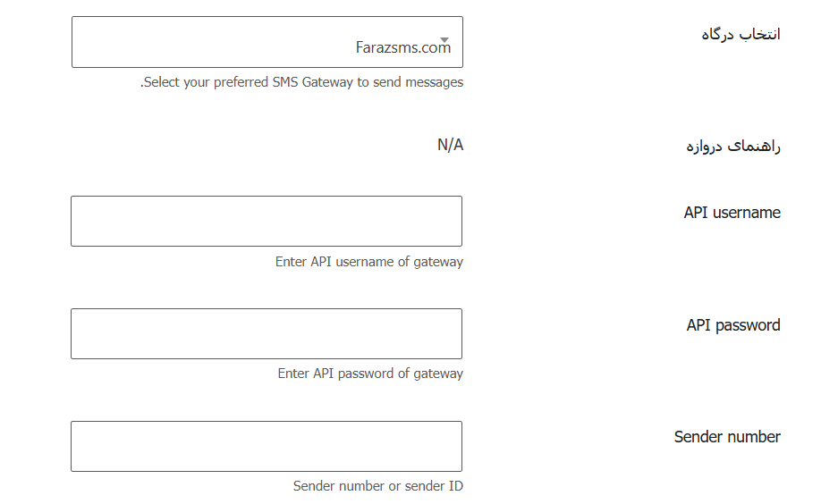Click the N/A gateway guide value
This screenshot has width=821, height=504.
coord(450,145)
